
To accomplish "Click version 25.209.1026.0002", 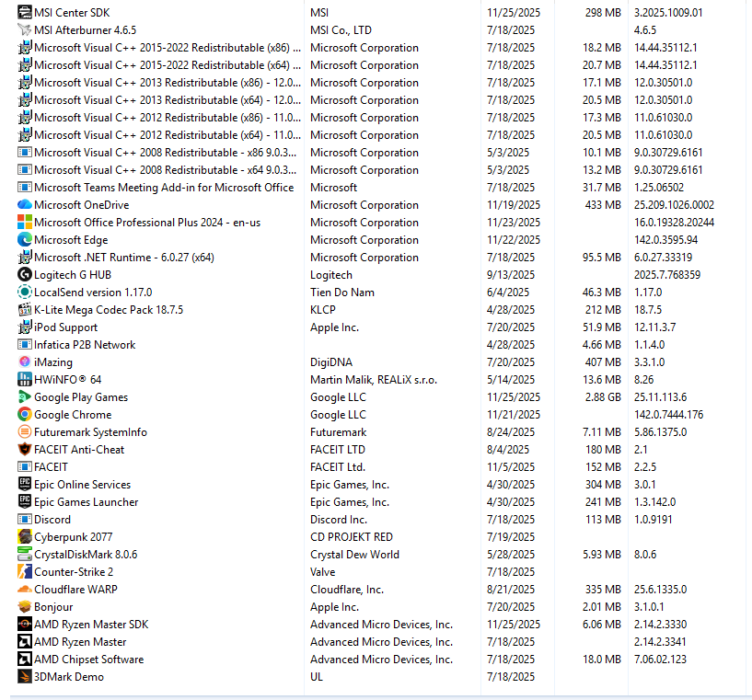I will tap(674, 204).
